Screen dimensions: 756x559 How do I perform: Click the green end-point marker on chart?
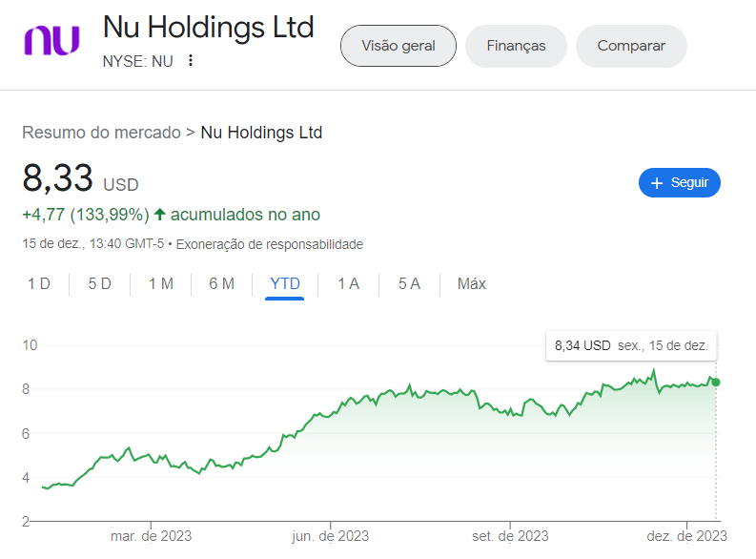point(716,383)
